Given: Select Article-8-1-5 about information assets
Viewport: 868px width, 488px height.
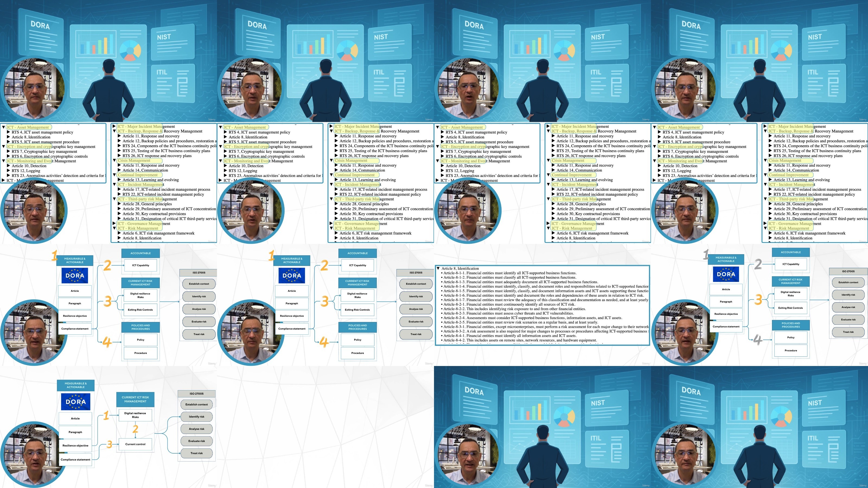Looking at the screenshot, I should click(x=544, y=291).
